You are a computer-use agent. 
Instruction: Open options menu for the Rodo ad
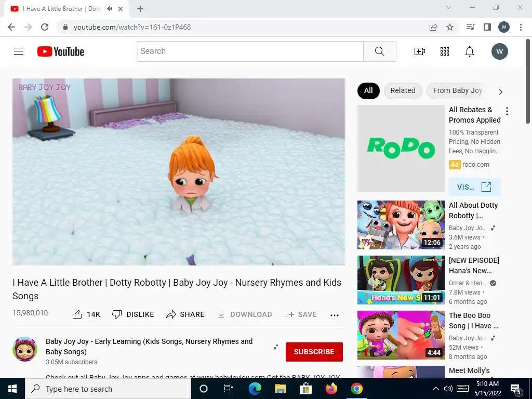[x=507, y=111]
